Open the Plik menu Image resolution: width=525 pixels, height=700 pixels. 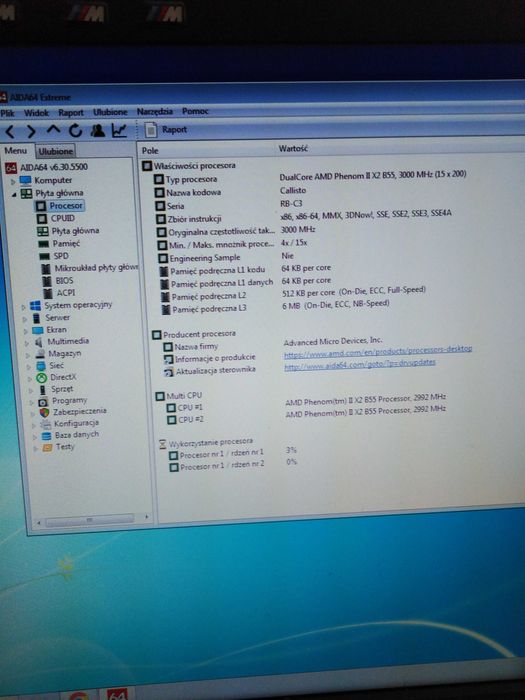pyautogui.click(x=7, y=113)
